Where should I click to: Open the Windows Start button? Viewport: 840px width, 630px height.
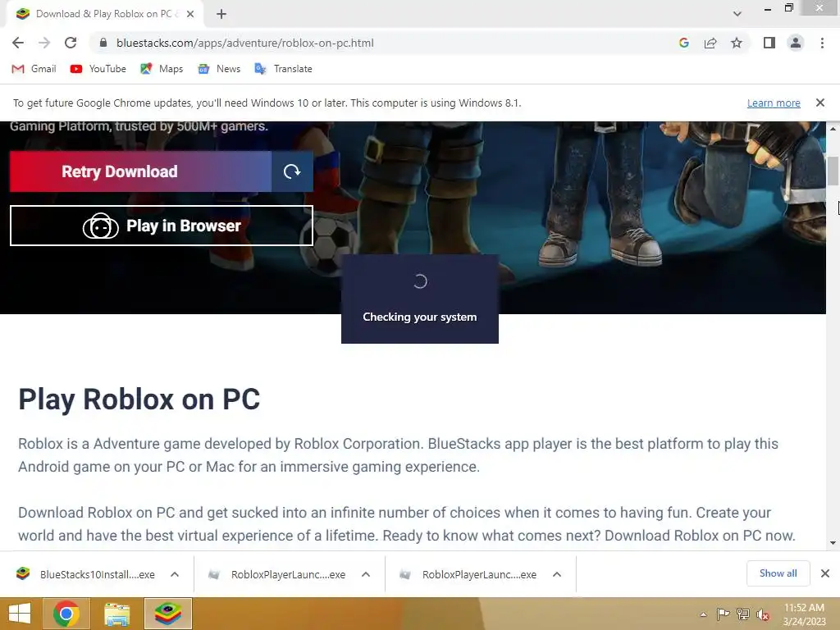[x=20, y=614]
